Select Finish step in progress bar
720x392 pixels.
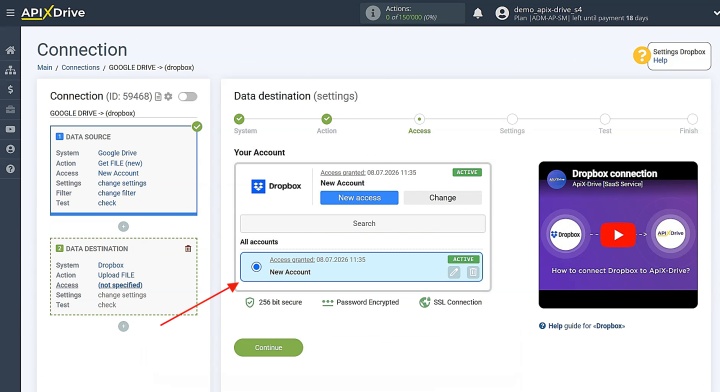(x=692, y=119)
